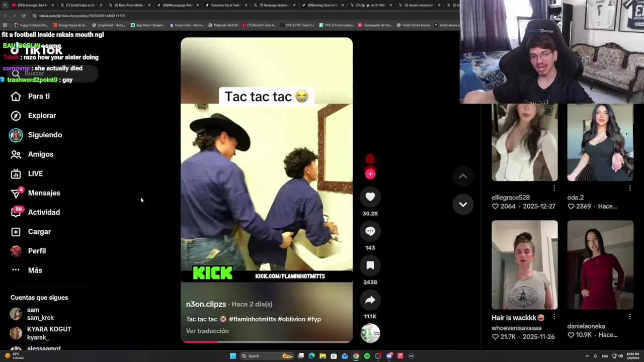Open #flaminhotmitts hashtag

(252, 319)
